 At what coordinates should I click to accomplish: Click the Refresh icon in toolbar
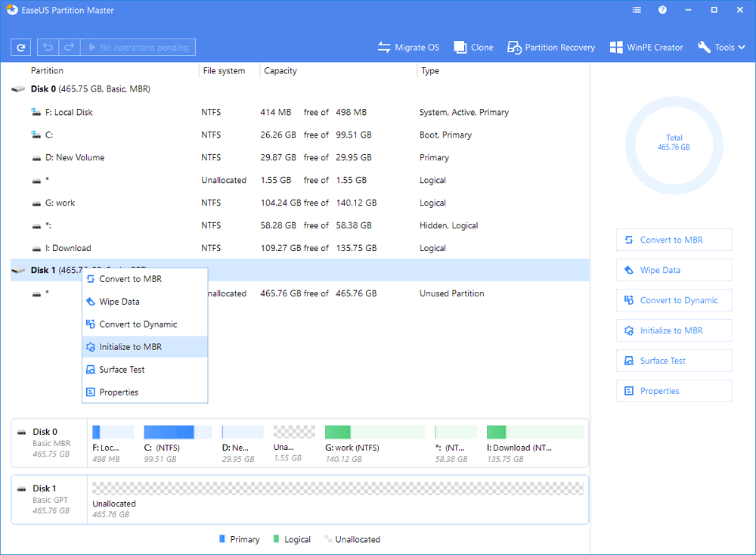pos(20,47)
